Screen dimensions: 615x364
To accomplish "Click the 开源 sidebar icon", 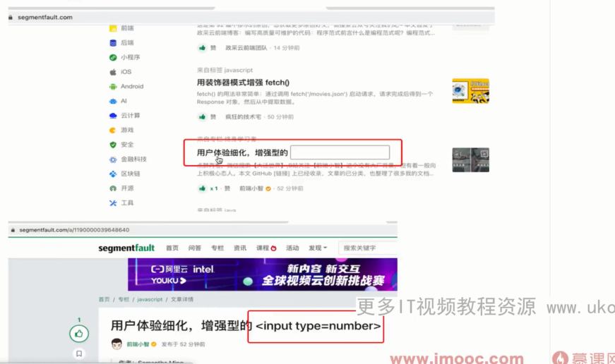I will coord(113,188).
